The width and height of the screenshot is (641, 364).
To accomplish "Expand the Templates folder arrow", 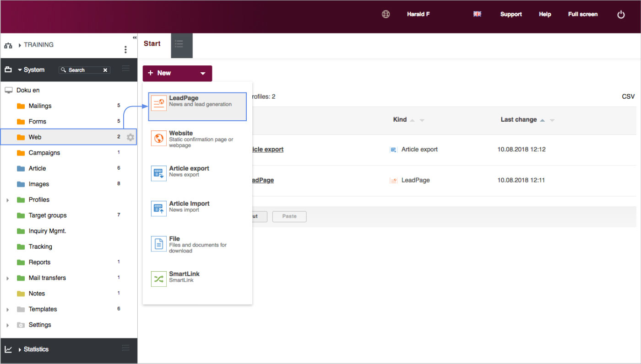I will (x=7, y=310).
